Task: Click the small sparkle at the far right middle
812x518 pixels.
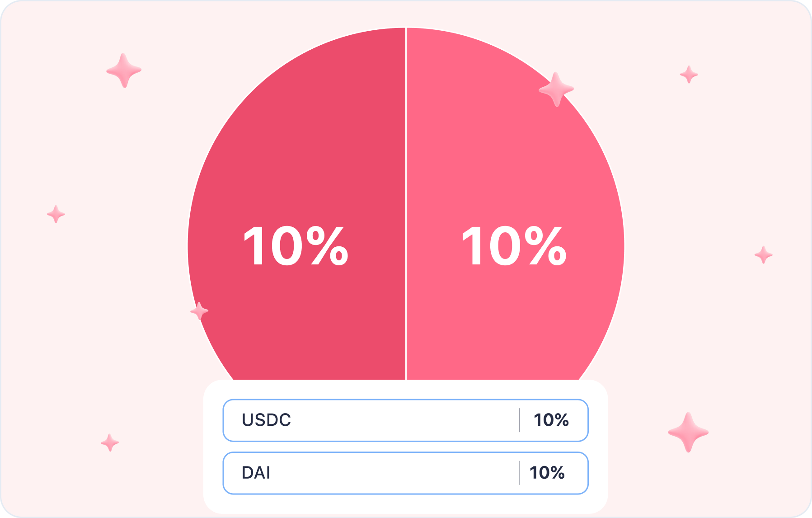Action: [764, 255]
